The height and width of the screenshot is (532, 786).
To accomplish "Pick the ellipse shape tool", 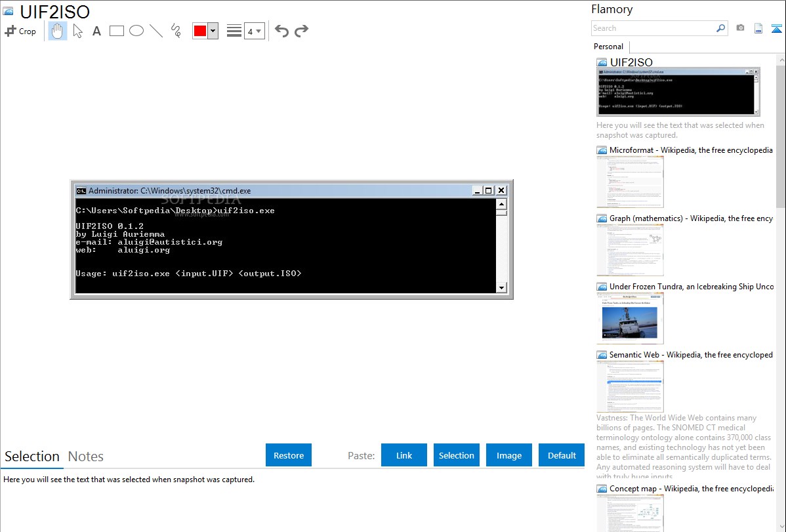I will [x=136, y=31].
